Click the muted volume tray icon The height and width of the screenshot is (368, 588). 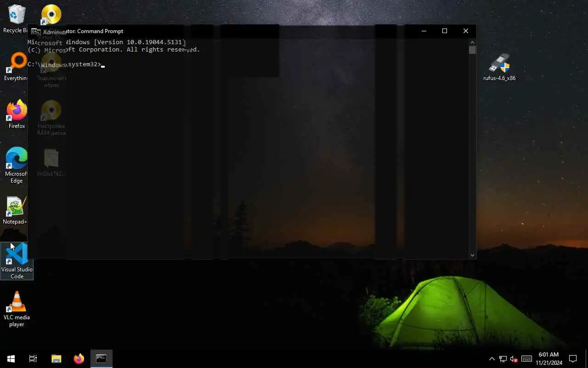[x=514, y=359]
